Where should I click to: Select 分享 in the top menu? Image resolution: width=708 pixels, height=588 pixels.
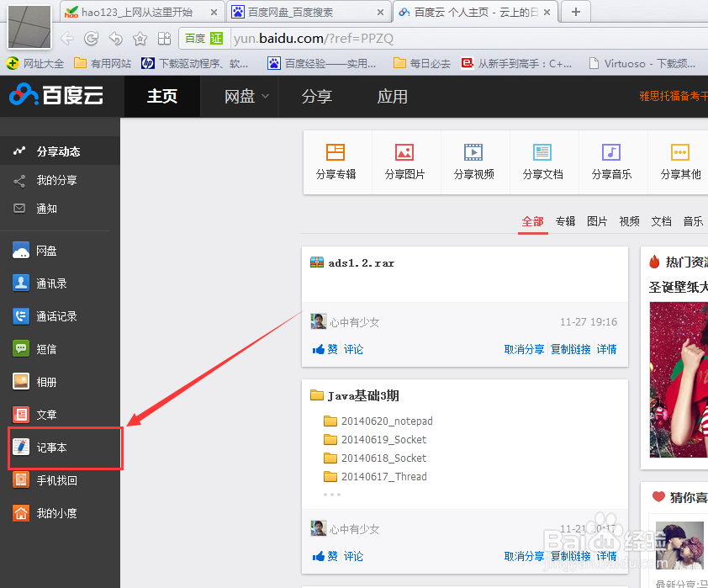click(317, 96)
